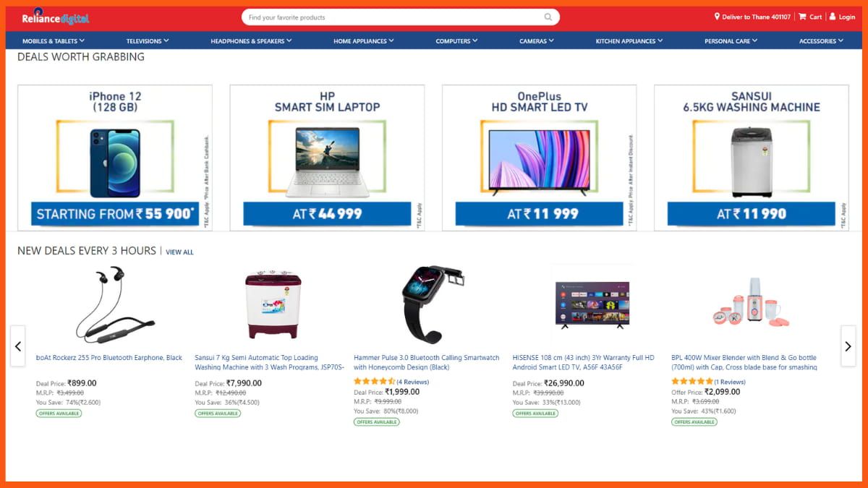
Task: Click the Reliance Digital logo
Action: click(x=56, y=17)
